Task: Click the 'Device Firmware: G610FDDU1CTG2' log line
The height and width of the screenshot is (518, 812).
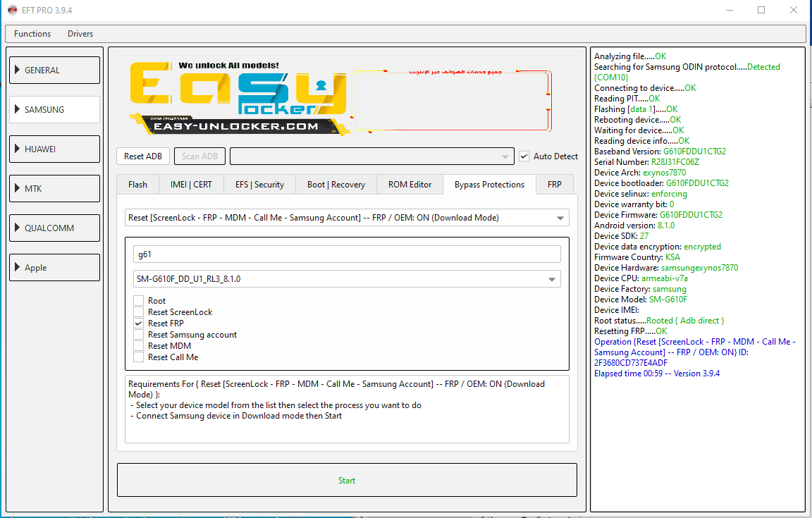Action: (x=658, y=215)
